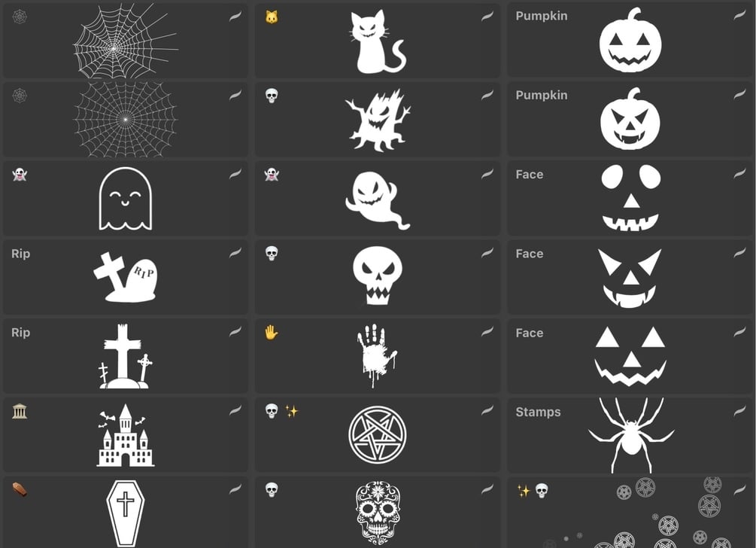
Task: Choose the tilted RIP tombstone brush
Action: point(126,277)
